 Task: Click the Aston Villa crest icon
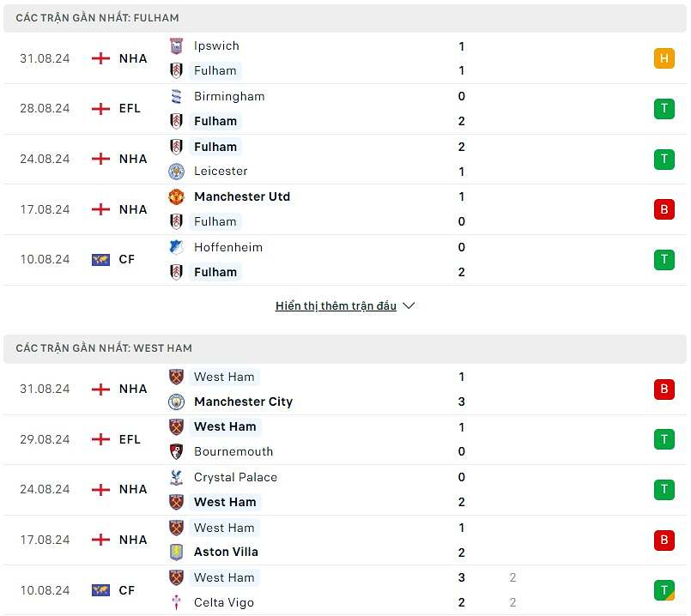[176, 552]
